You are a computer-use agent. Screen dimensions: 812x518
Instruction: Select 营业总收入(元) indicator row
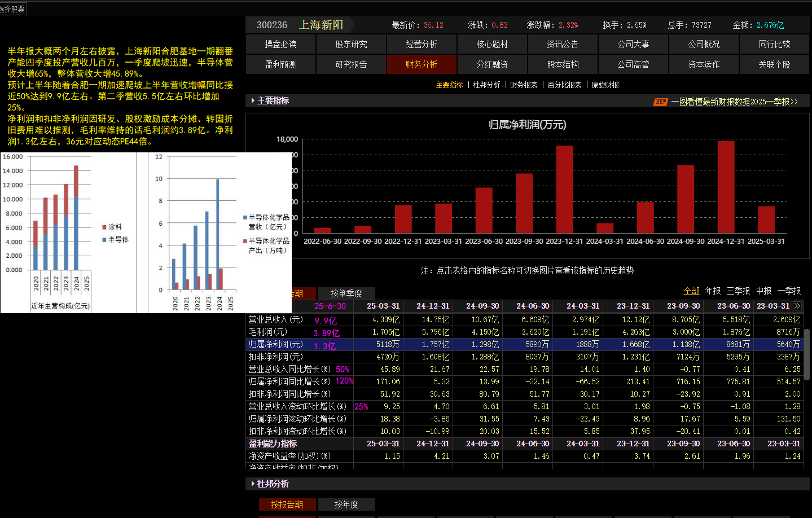coord(276,319)
